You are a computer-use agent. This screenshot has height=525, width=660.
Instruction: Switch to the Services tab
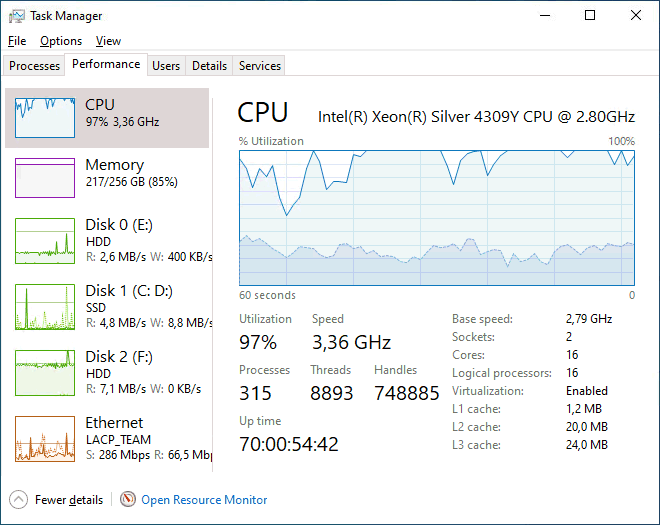coord(260,66)
